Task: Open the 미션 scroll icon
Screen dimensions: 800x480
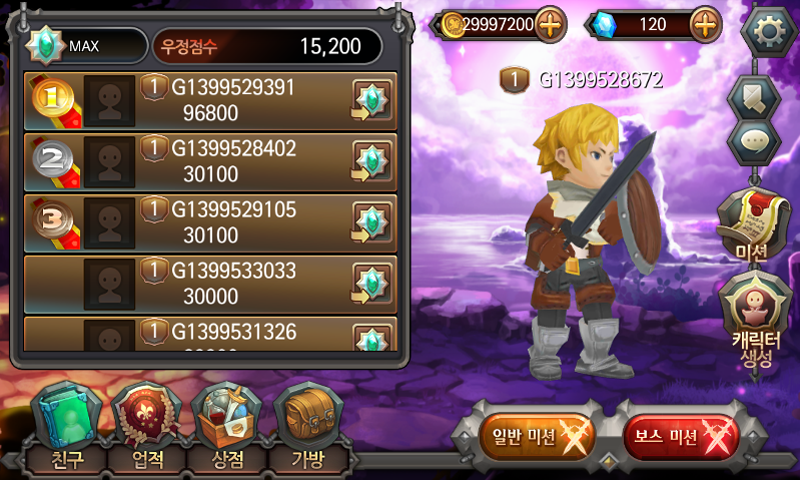Action: coord(752,223)
